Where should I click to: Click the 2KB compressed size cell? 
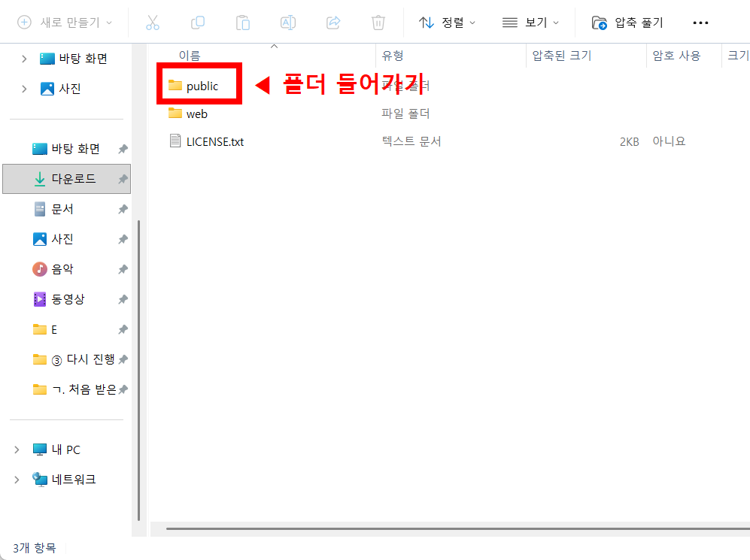tap(629, 142)
